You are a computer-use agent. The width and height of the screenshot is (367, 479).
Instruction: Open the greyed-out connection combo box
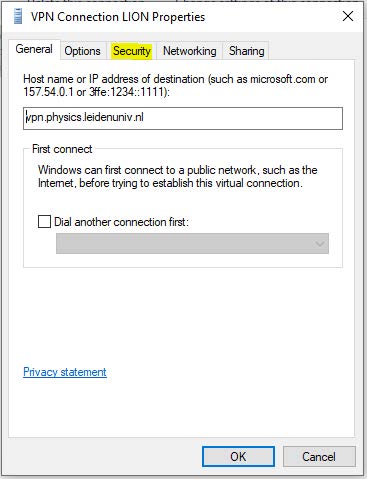(x=192, y=244)
